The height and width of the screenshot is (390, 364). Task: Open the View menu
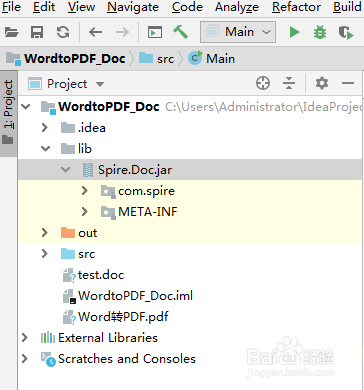pyautogui.click(x=81, y=7)
